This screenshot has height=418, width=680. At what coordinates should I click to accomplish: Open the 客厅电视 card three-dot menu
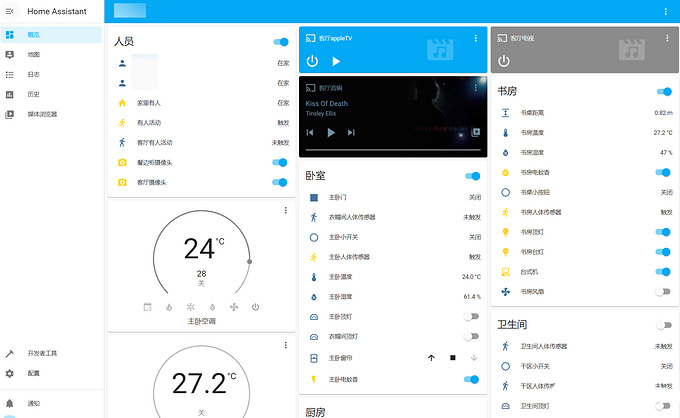point(667,38)
